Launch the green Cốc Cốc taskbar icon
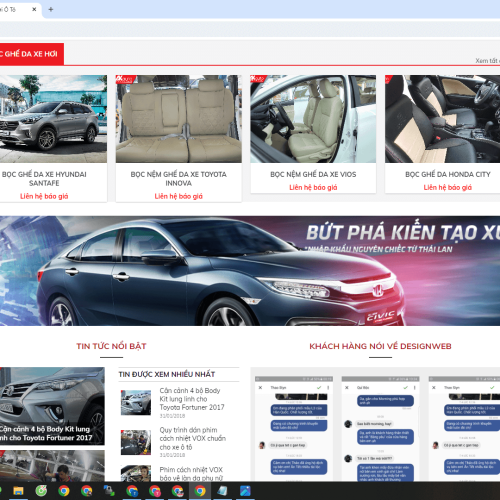Image resolution: width=500 pixels, height=500 pixels. tap(41, 491)
